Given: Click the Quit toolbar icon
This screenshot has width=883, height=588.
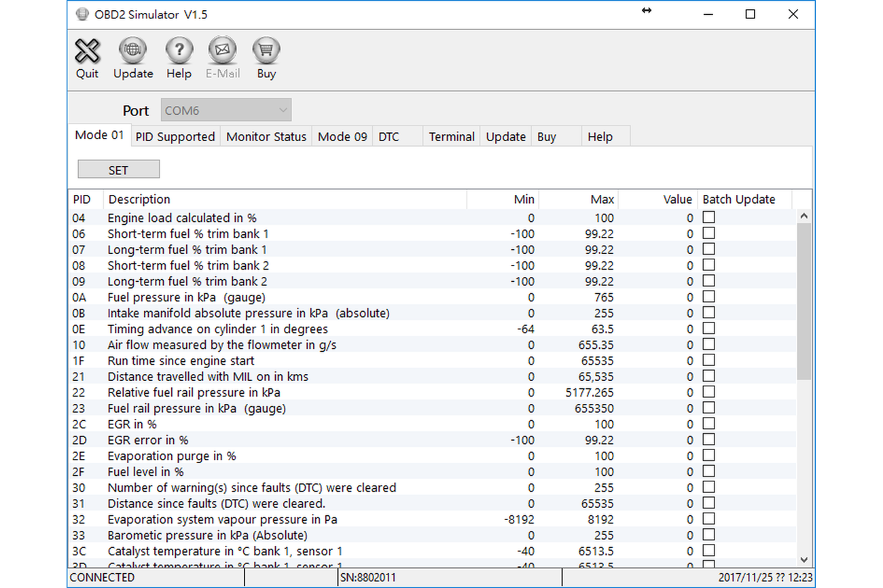Looking at the screenshot, I should click(87, 51).
